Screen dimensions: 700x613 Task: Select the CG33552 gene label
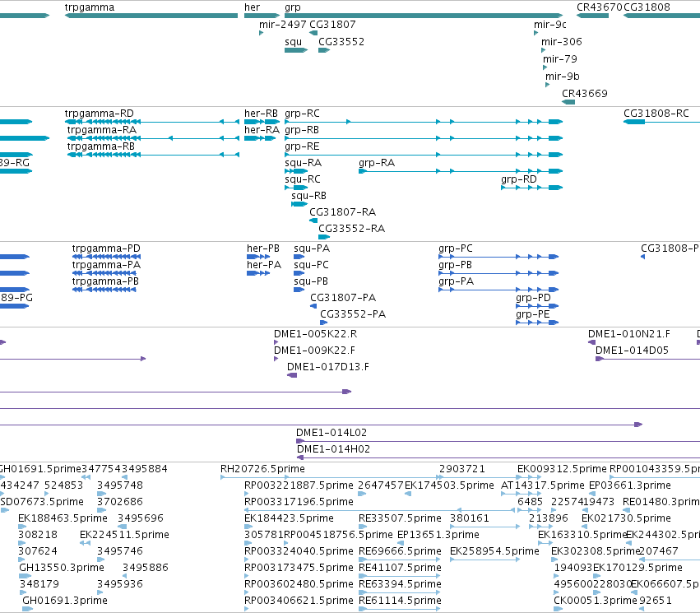(341, 42)
